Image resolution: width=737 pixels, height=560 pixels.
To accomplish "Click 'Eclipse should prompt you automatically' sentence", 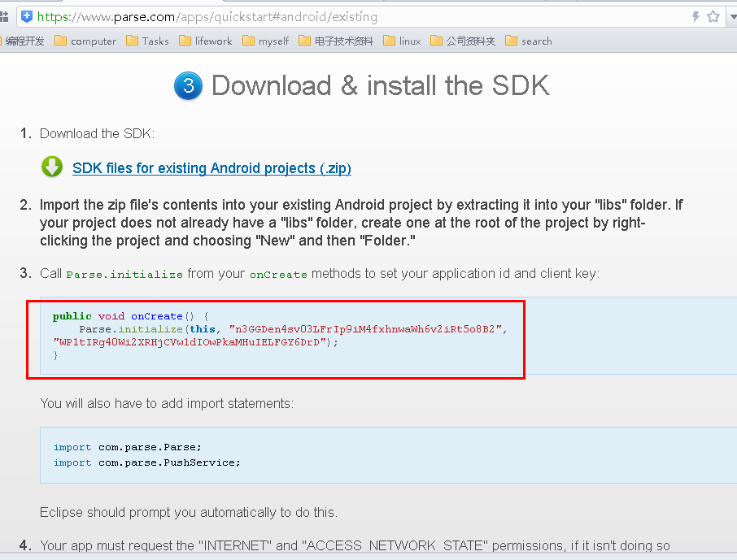I will point(189,512).
